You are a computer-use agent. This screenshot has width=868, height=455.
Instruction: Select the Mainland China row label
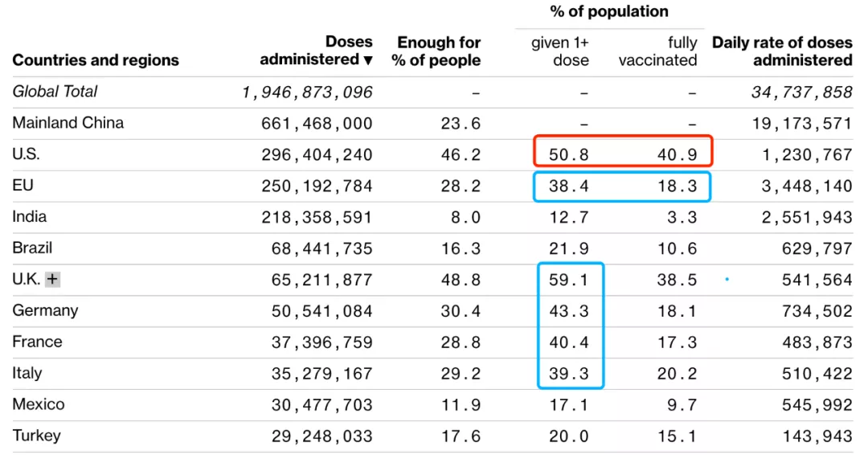coord(68,123)
